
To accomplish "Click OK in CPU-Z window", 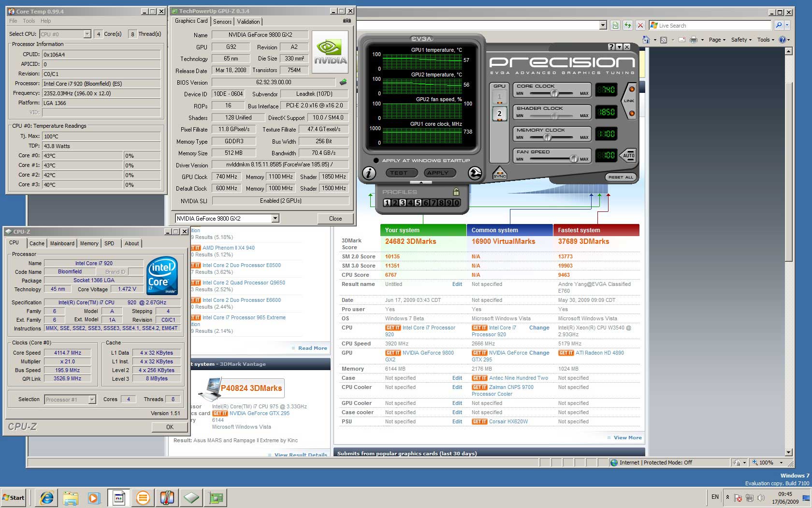I will pyautogui.click(x=170, y=427).
